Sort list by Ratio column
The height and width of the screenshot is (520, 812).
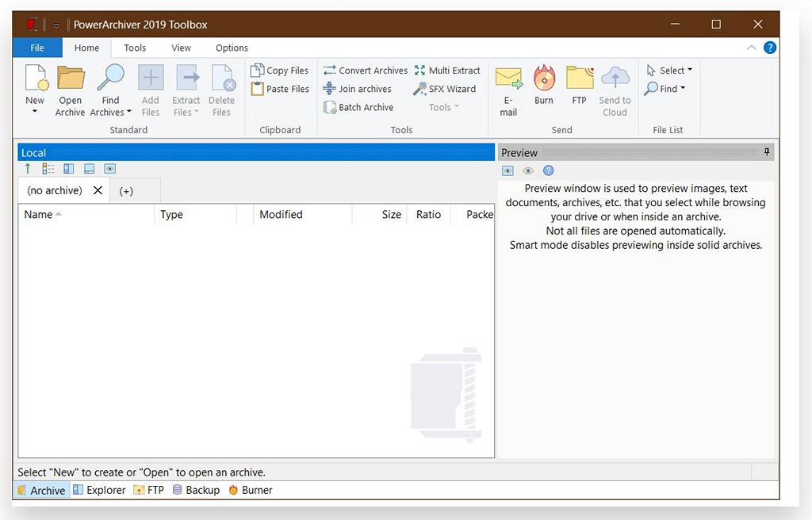point(429,215)
